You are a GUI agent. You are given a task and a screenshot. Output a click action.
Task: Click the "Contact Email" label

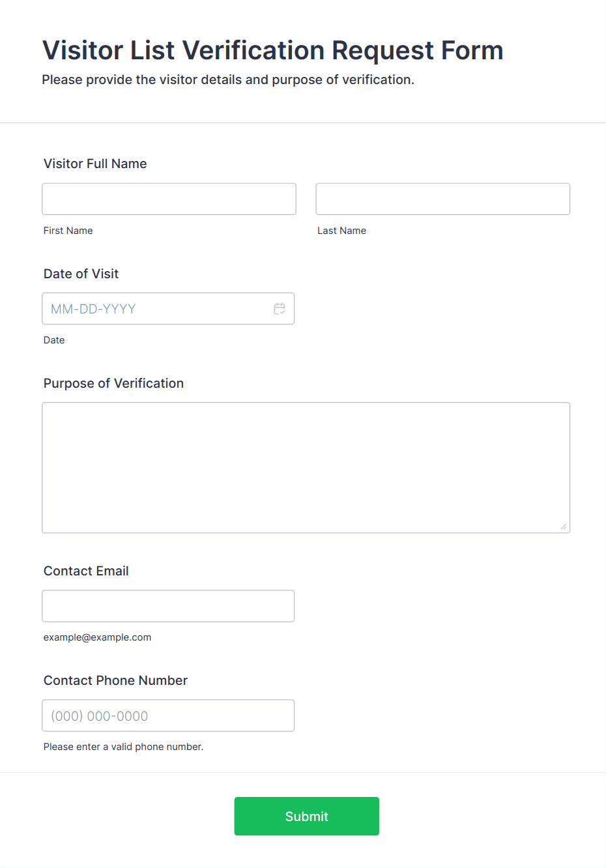(x=86, y=571)
